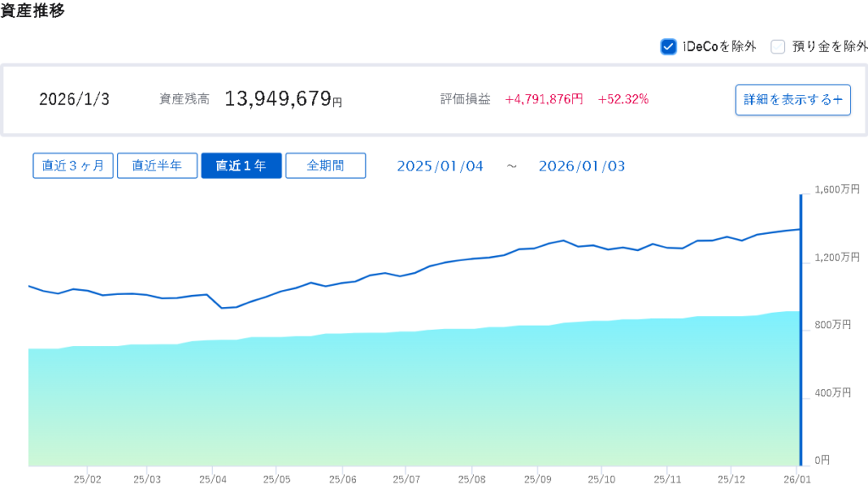Show the 全期間 full range
The height and width of the screenshot is (485, 868).
click(x=325, y=165)
